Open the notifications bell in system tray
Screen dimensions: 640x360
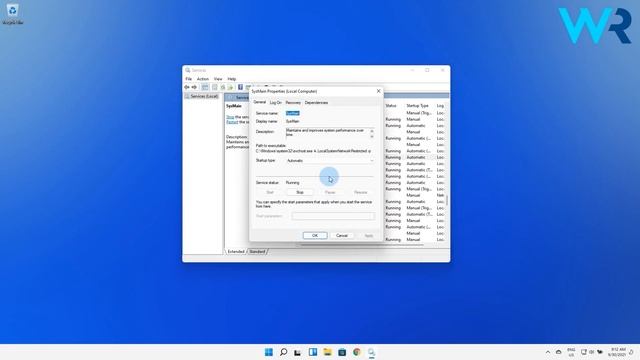pos(631,352)
